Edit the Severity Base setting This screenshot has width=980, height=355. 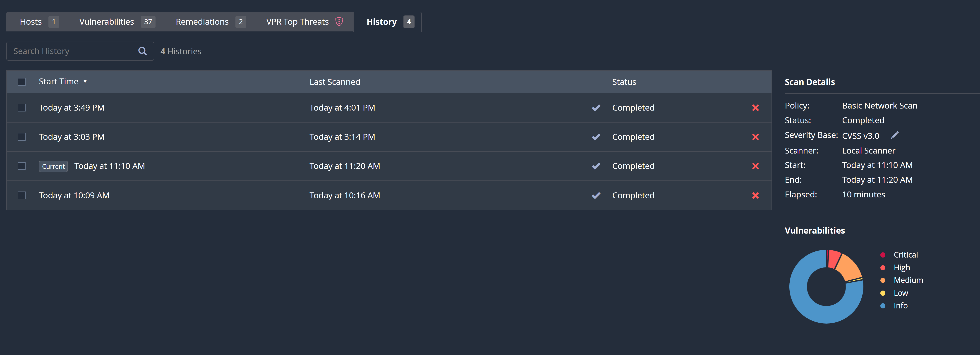click(x=895, y=135)
